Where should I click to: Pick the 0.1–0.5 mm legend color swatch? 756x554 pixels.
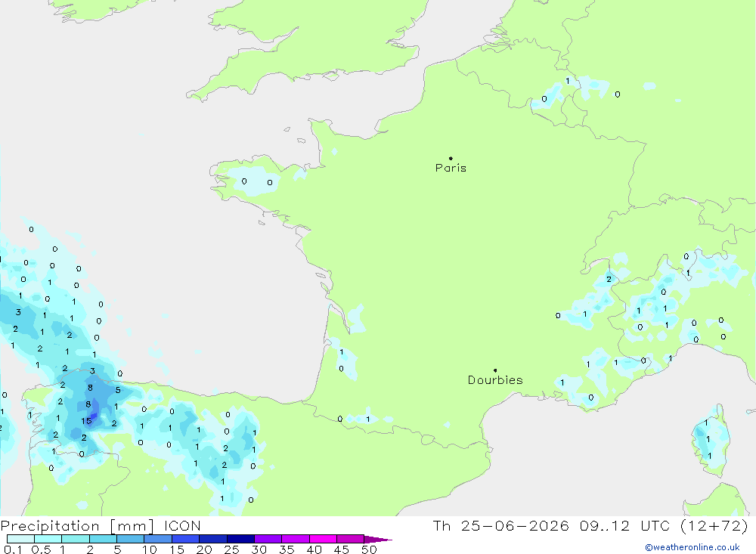coord(20,539)
